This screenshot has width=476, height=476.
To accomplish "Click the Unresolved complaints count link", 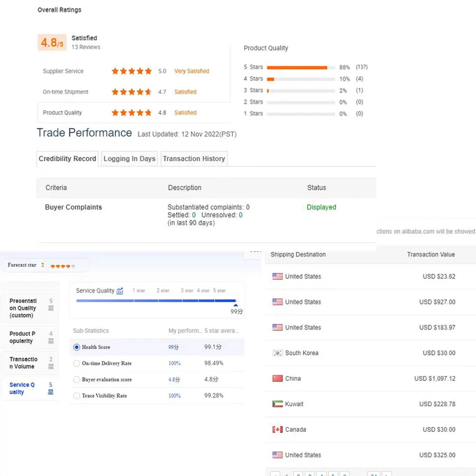I will [x=240, y=215].
